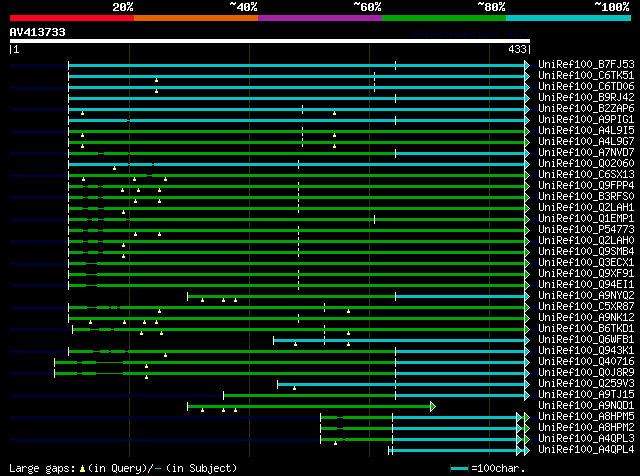Select the UniRef100_Q2LAH1 entry
The width and height of the screenshot is (640, 476).
coord(586,208)
